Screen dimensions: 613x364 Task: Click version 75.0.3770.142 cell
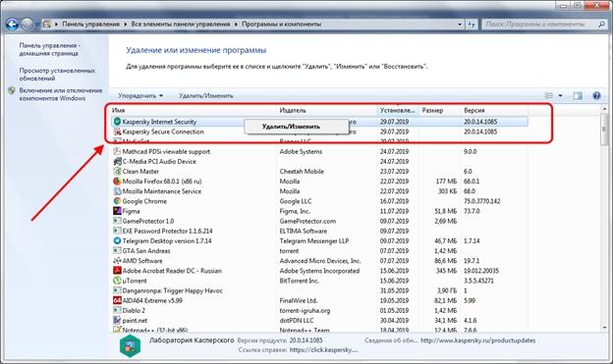click(x=481, y=201)
